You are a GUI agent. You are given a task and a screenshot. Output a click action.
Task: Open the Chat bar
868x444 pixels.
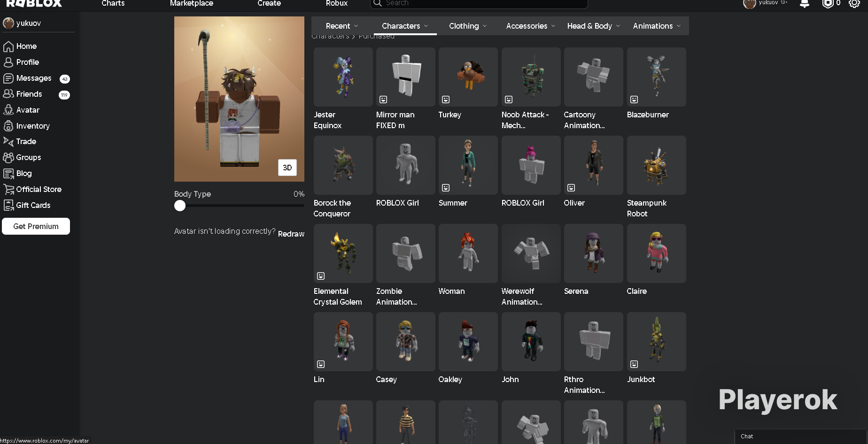pos(800,436)
